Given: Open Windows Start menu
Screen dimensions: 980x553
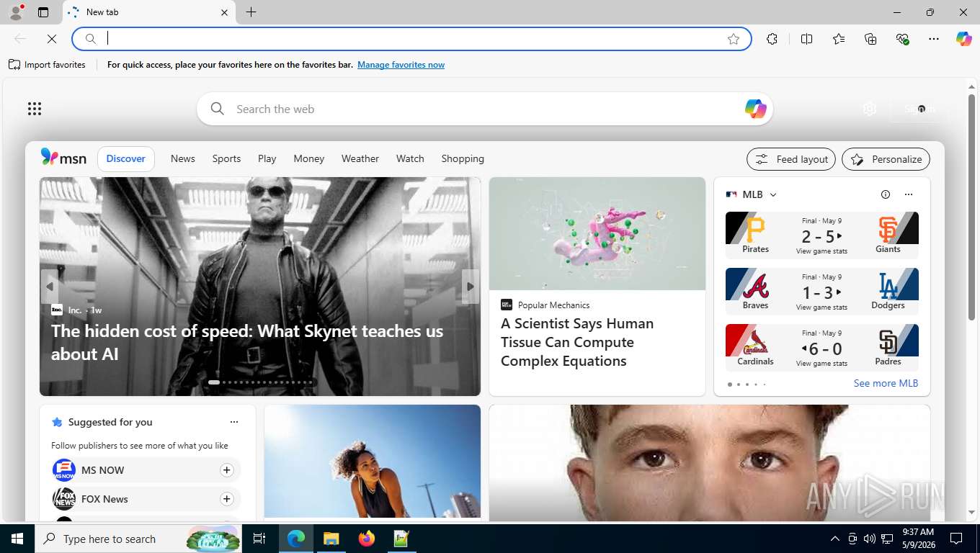Looking at the screenshot, I should (x=17, y=539).
